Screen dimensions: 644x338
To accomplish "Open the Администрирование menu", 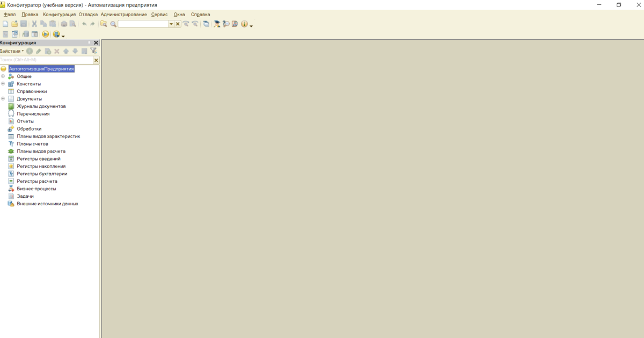I will click(x=123, y=15).
